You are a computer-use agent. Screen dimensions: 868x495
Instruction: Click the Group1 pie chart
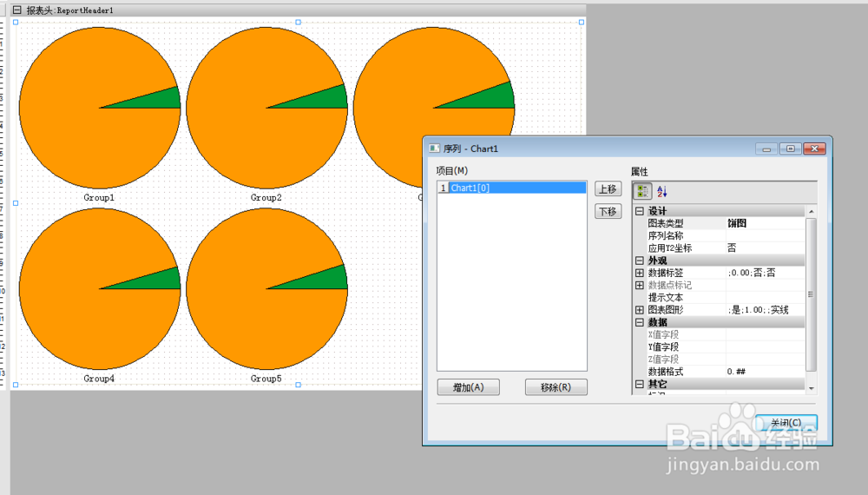(x=100, y=108)
